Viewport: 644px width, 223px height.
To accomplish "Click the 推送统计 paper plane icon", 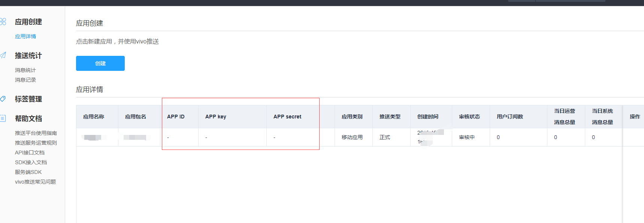I will 3,55.
